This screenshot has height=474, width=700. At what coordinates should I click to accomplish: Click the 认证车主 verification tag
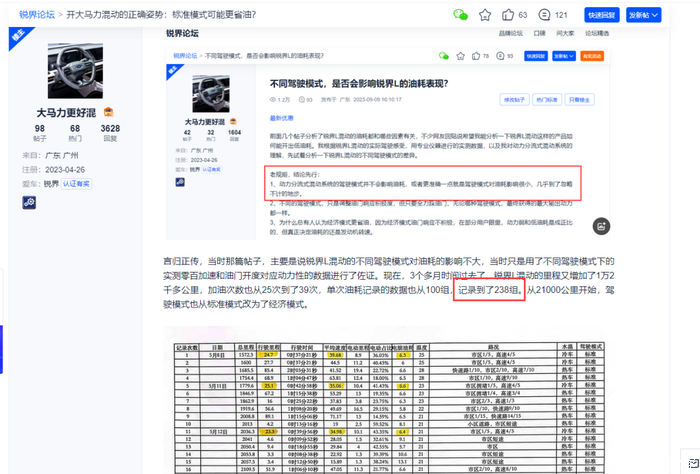tap(76, 185)
